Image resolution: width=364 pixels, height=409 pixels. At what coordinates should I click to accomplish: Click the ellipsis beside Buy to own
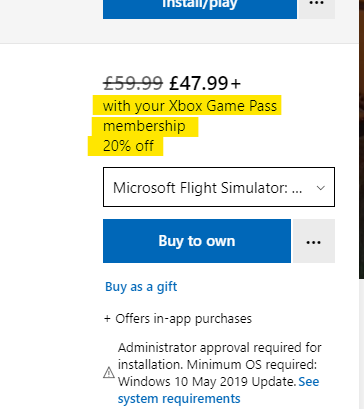pos(313,241)
